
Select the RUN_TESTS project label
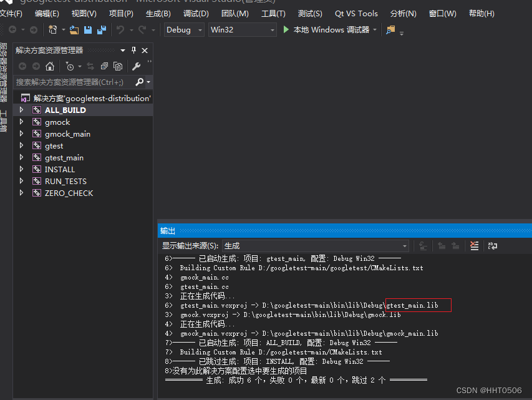tap(66, 182)
